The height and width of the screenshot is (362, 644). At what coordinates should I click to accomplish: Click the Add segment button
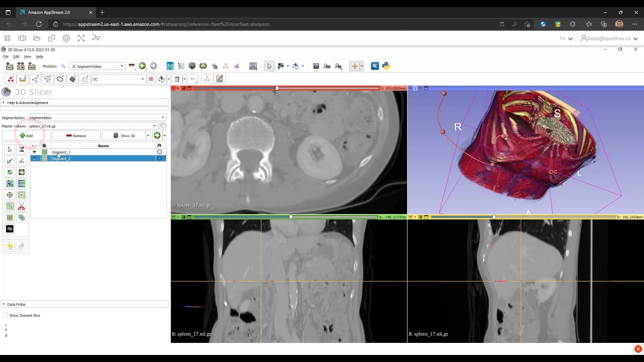tap(26, 136)
